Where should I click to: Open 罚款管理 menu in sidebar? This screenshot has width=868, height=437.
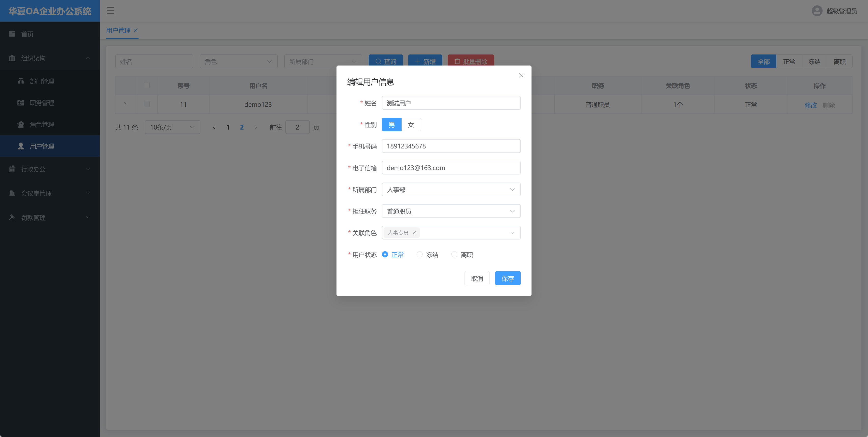click(x=50, y=217)
